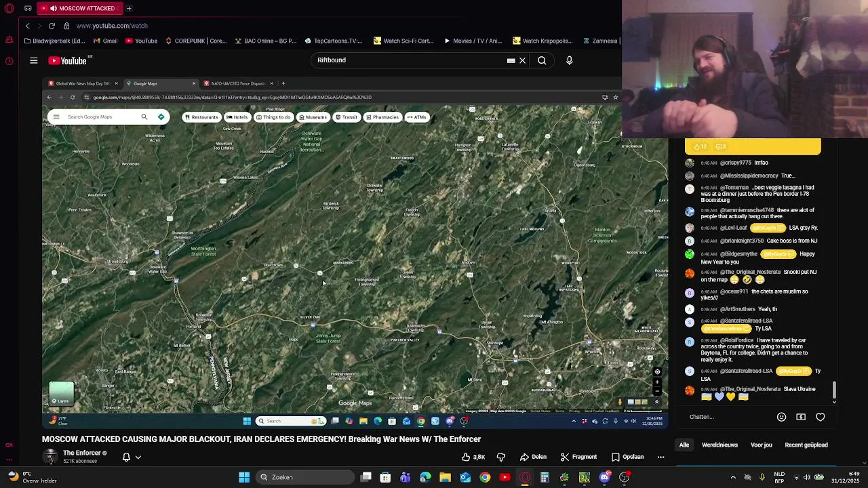This screenshot has height=488, width=868.
Task: Go back in Opera browser
Action: (x=27, y=26)
